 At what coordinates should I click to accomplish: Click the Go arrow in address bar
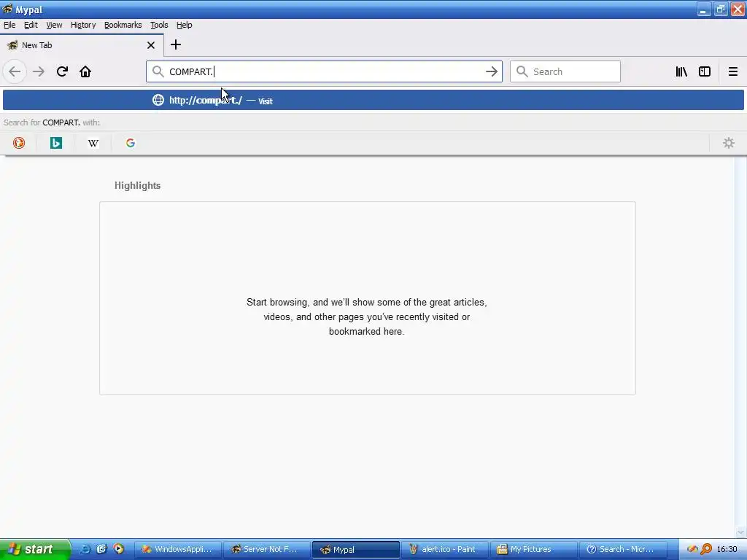click(492, 71)
